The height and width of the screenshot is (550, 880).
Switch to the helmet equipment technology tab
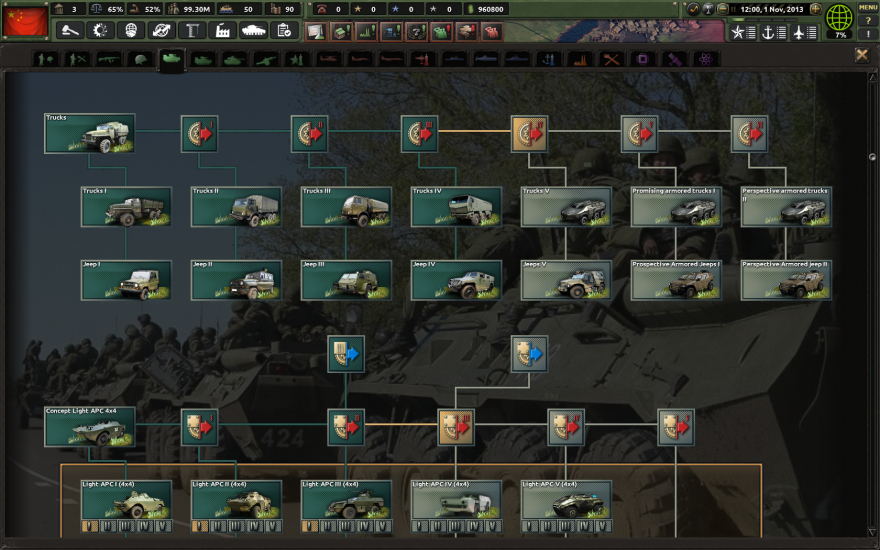click(x=140, y=59)
